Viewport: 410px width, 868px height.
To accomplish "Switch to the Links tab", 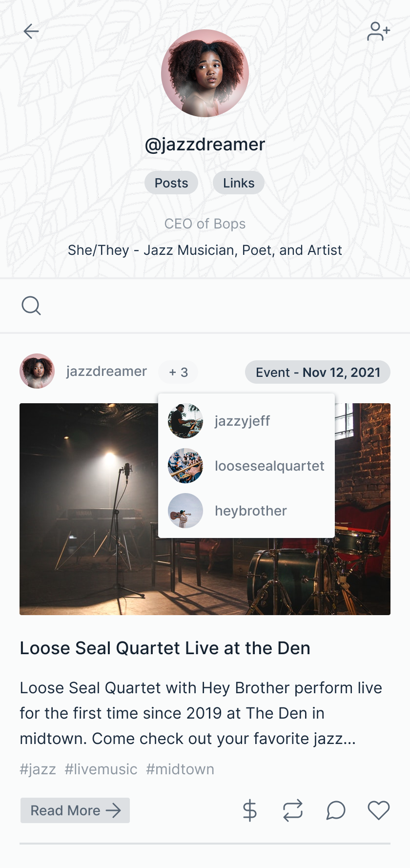I will 239,183.
